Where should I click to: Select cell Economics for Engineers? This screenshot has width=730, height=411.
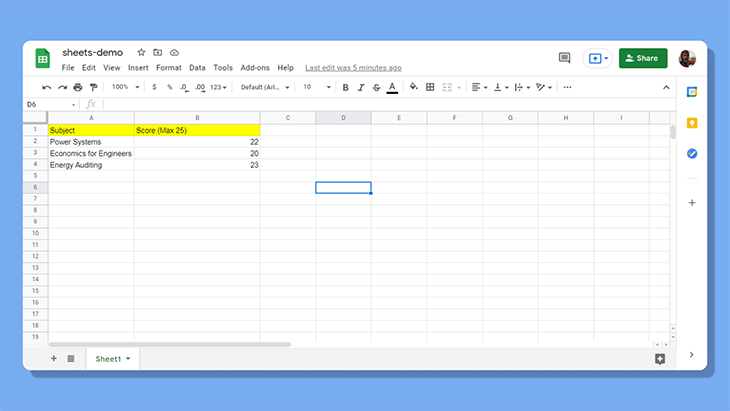(x=91, y=153)
